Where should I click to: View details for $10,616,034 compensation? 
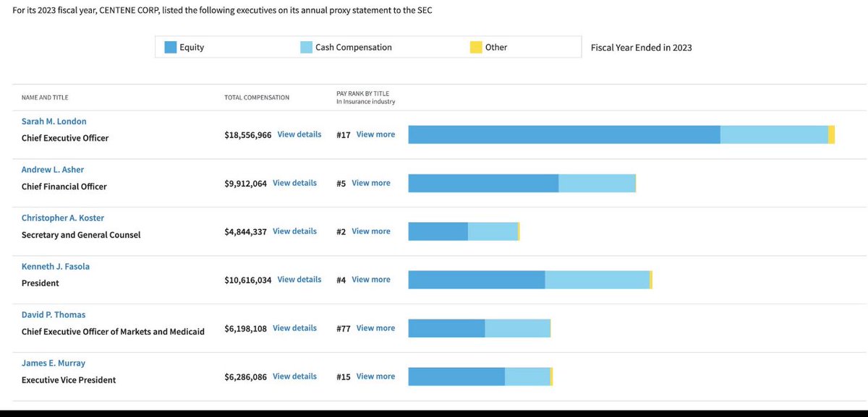click(299, 280)
